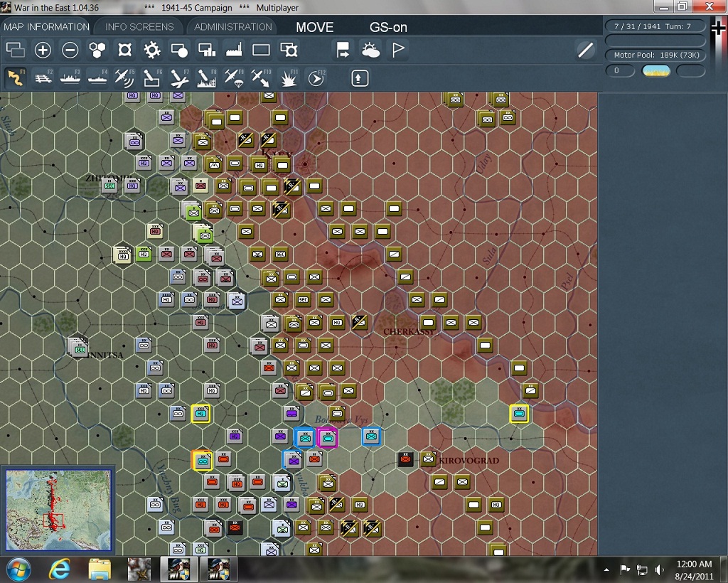The height and width of the screenshot is (583, 728).
Task: Click the rectangle with circle icon
Action: pyautogui.click(x=179, y=50)
